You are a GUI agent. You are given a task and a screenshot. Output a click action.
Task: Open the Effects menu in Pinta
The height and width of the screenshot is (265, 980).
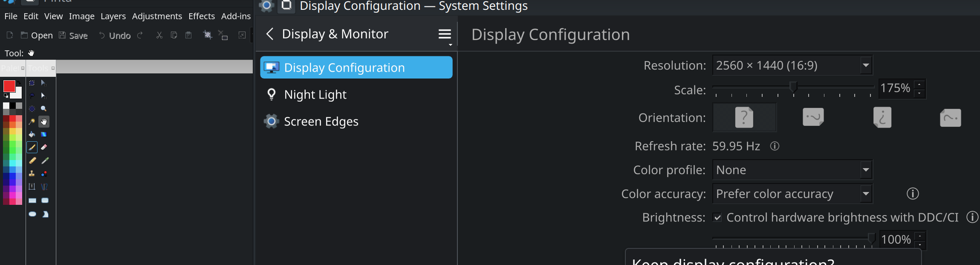pos(202,16)
